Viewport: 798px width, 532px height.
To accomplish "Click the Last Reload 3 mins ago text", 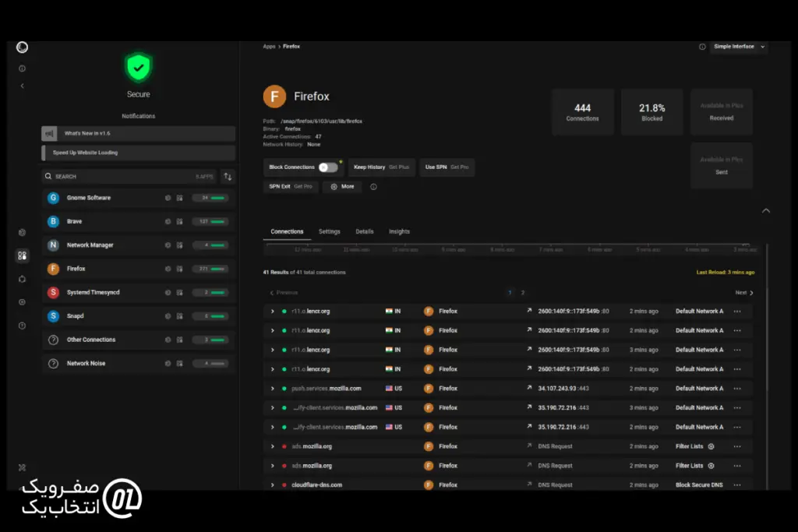I will pos(726,272).
